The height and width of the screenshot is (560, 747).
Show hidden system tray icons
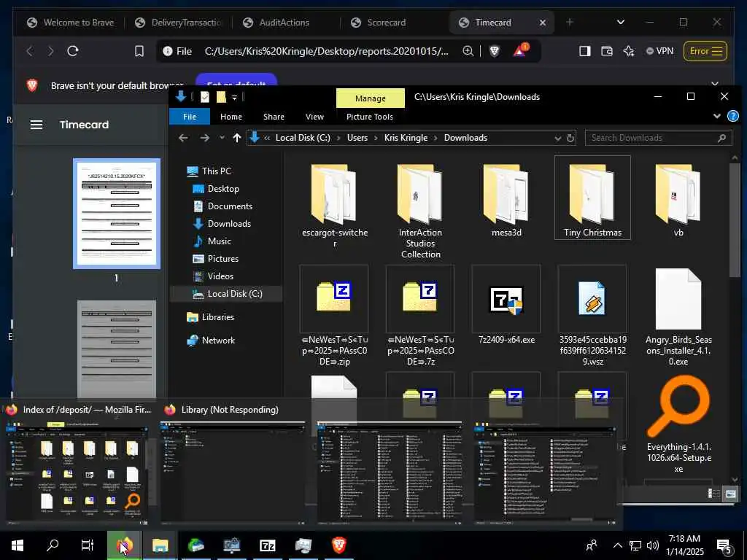pyautogui.click(x=617, y=545)
